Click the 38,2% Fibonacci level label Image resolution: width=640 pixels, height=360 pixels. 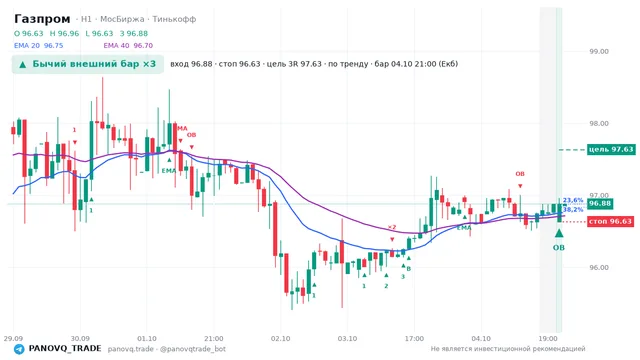pyautogui.click(x=573, y=210)
